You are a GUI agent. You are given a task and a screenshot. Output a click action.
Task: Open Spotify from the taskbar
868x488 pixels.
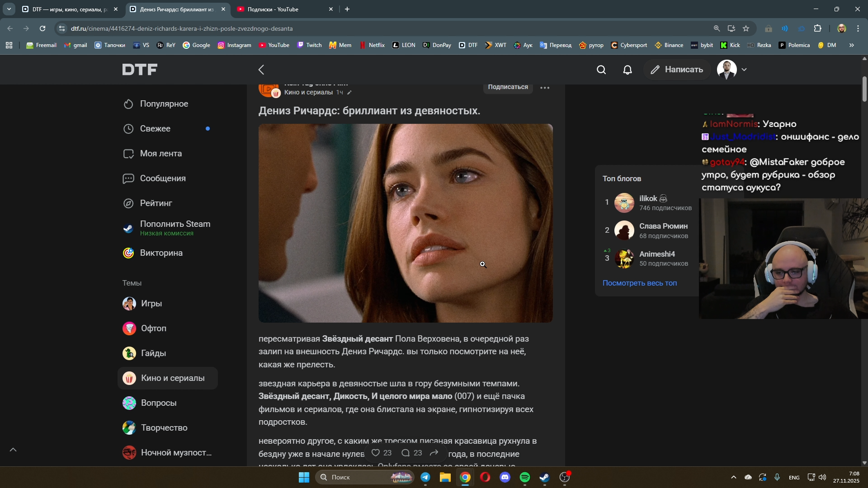[524, 478]
